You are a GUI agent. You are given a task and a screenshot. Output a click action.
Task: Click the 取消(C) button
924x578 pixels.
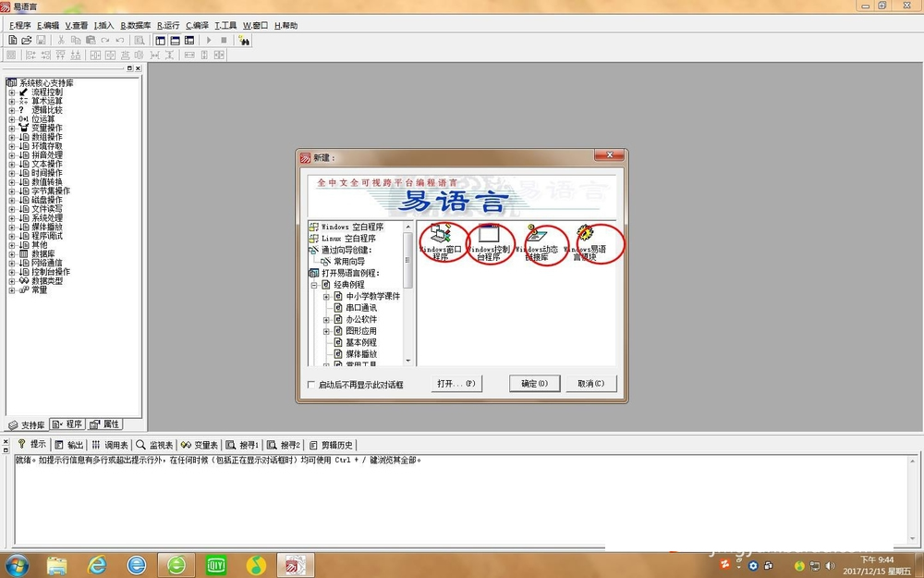pos(590,383)
